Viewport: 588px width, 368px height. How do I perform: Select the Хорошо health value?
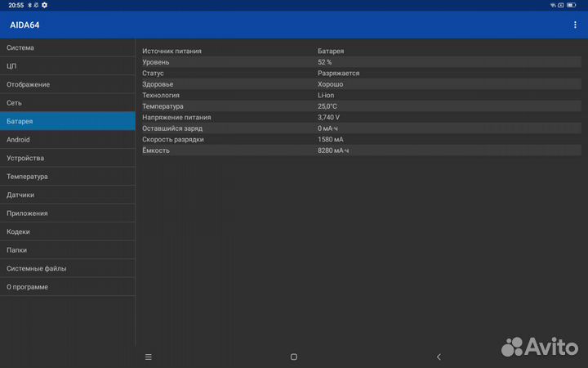point(331,84)
